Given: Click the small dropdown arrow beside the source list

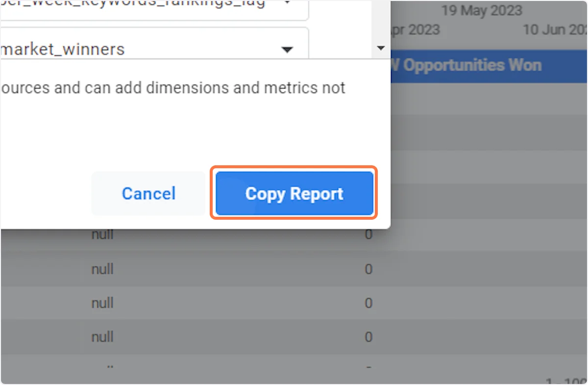Looking at the screenshot, I should click(381, 48).
